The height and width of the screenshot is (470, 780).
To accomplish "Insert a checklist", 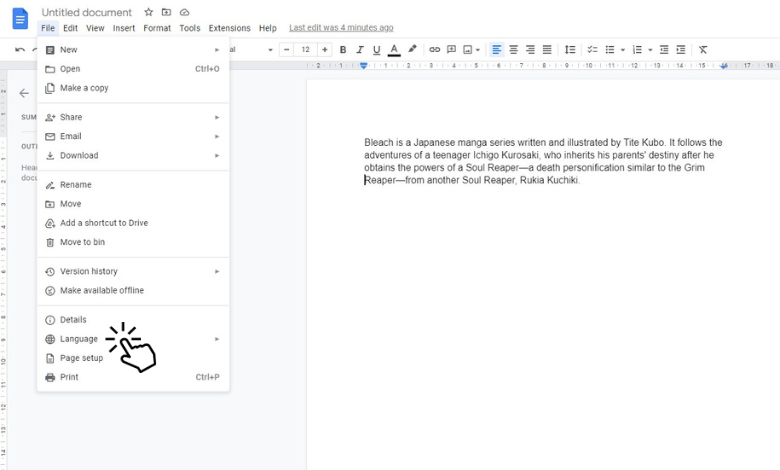I will (592, 50).
